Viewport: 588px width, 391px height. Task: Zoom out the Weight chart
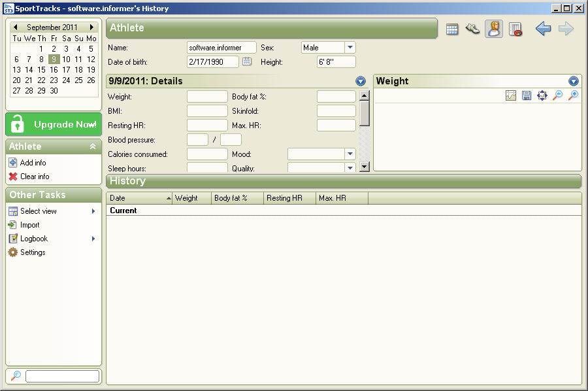(557, 95)
